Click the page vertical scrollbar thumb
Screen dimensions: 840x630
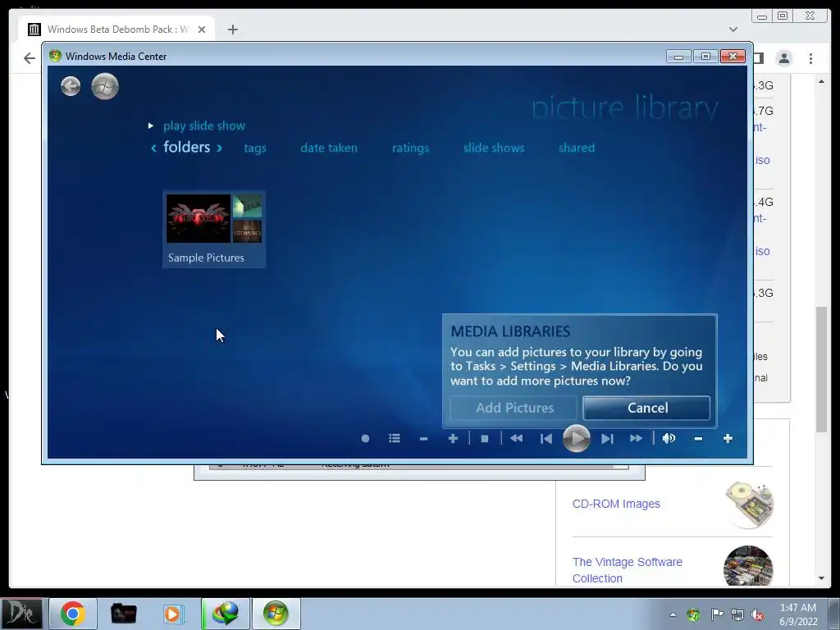click(821, 370)
